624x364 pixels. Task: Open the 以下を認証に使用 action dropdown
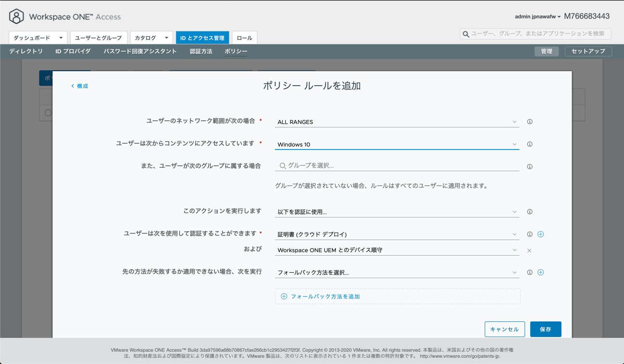tap(397, 212)
